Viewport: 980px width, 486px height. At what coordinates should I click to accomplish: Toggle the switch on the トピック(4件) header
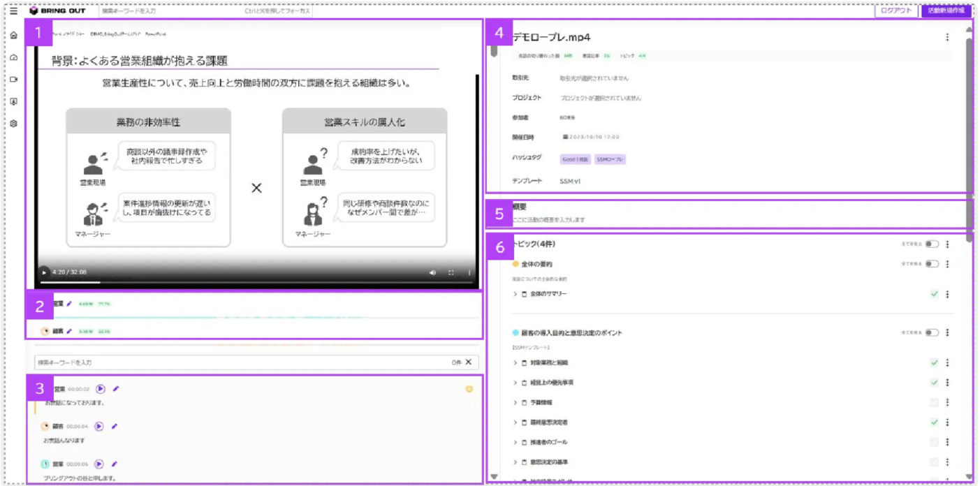pos(932,244)
